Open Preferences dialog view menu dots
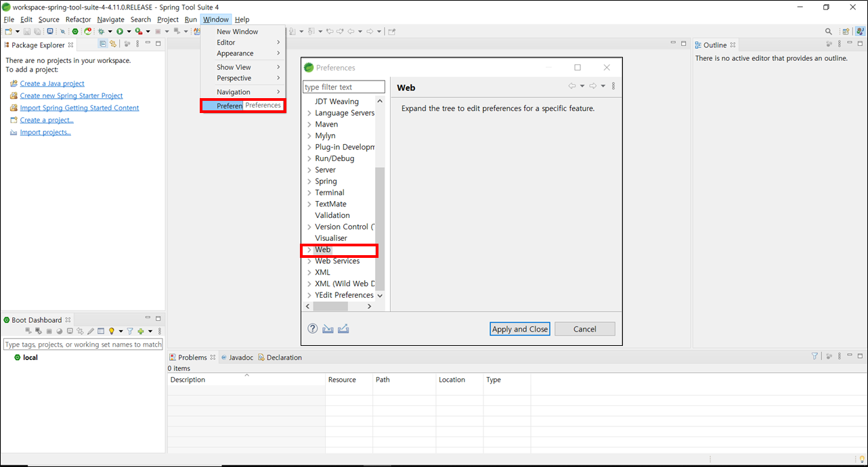The width and height of the screenshot is (868, 467). [613, 86]
